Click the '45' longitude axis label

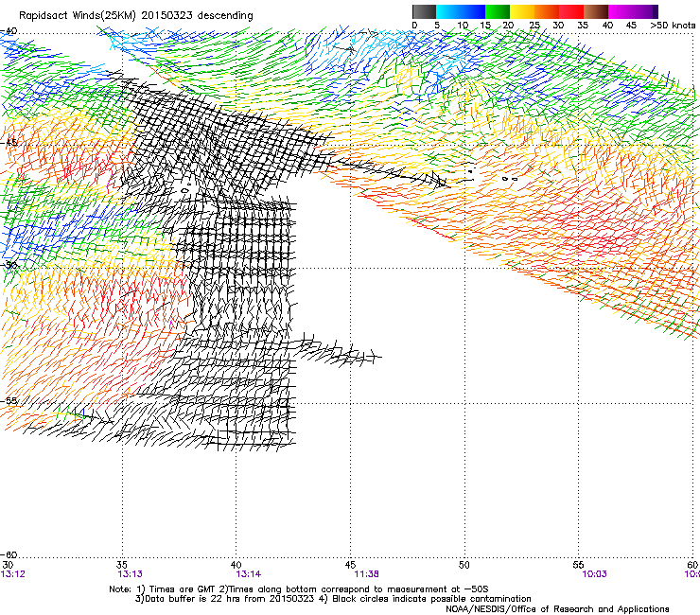tap(350, 565)
